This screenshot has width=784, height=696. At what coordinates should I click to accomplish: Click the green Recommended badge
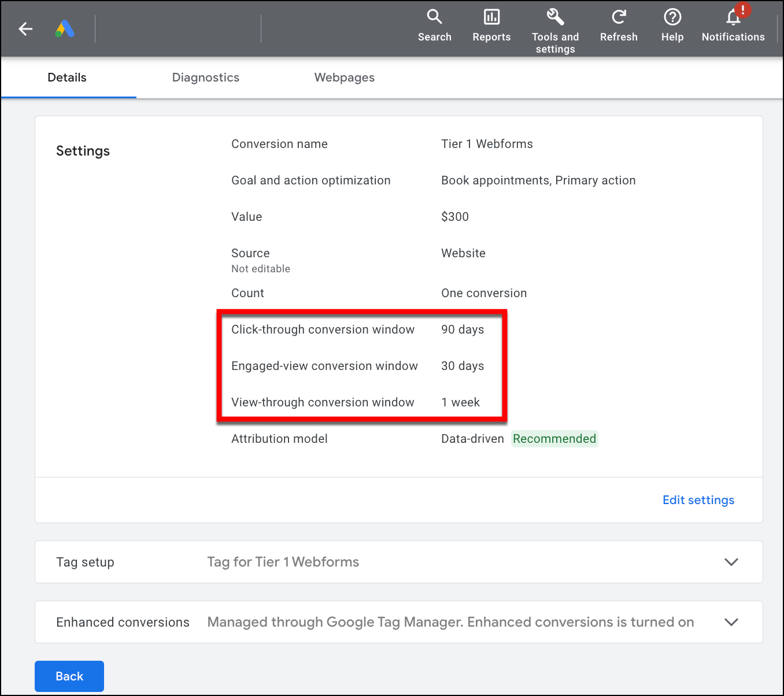[x=554, y=439]
